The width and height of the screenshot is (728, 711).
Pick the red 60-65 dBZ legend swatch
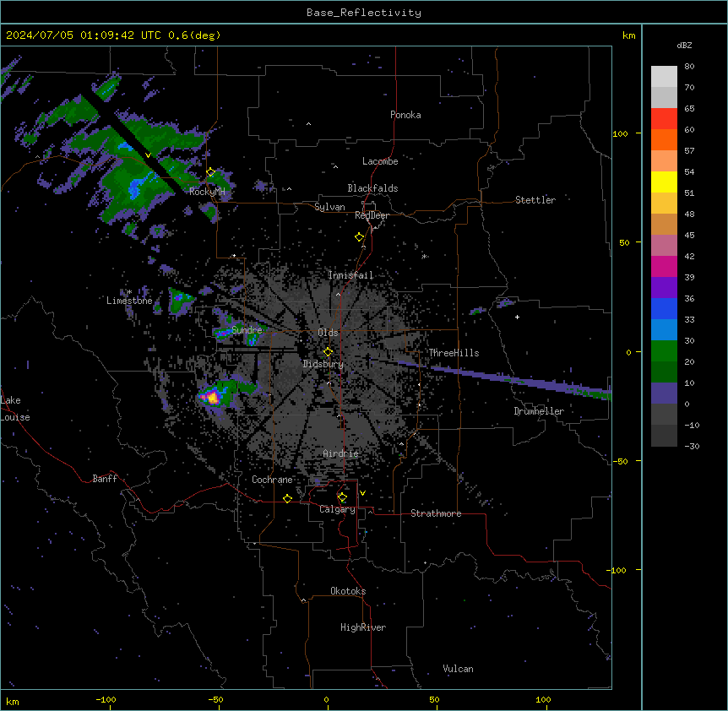pyautogui.click(x=664, y=118)
